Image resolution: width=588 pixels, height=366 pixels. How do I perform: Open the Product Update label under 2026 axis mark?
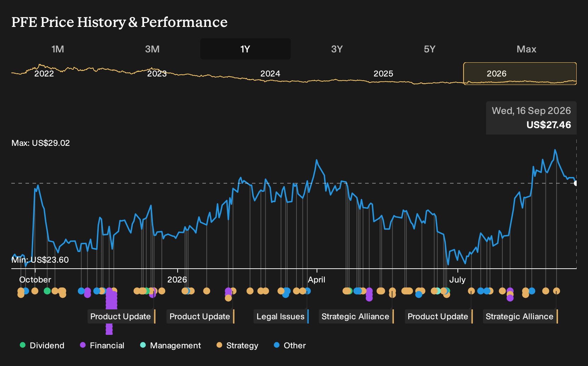coord(201,316)
